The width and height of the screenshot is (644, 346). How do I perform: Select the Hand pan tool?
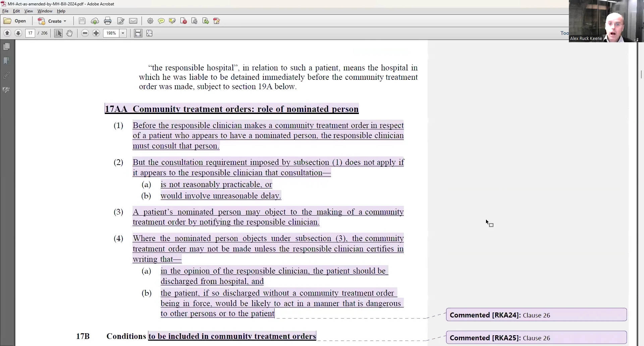69,33
